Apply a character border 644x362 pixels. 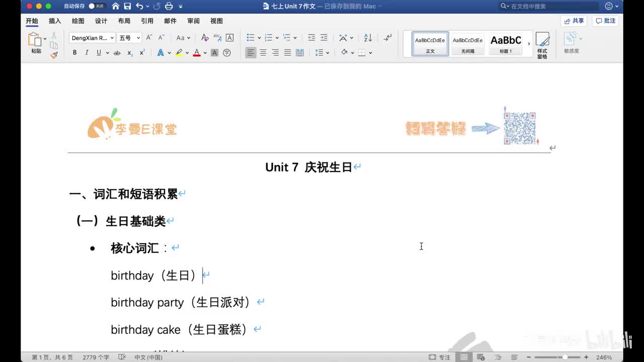click(x=229, y=38)
